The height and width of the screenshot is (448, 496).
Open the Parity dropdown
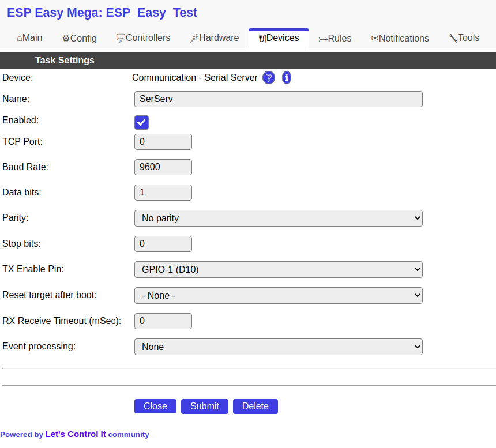pos(278,218)
